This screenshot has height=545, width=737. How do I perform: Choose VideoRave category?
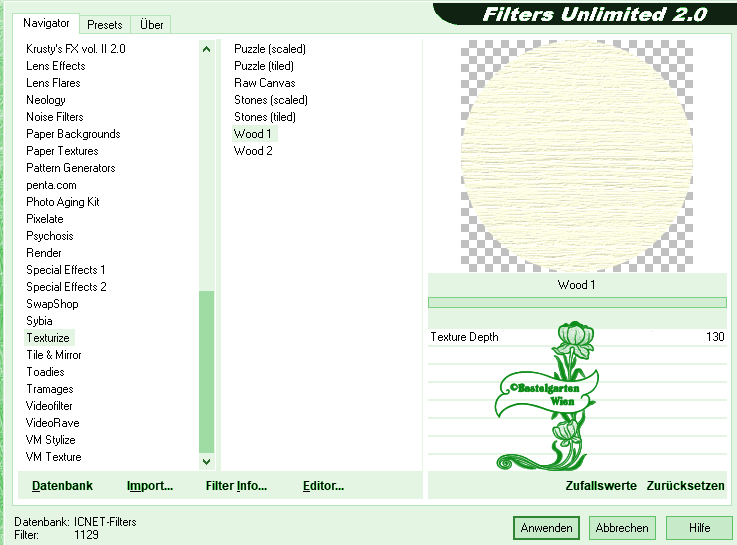click(52, 423)
